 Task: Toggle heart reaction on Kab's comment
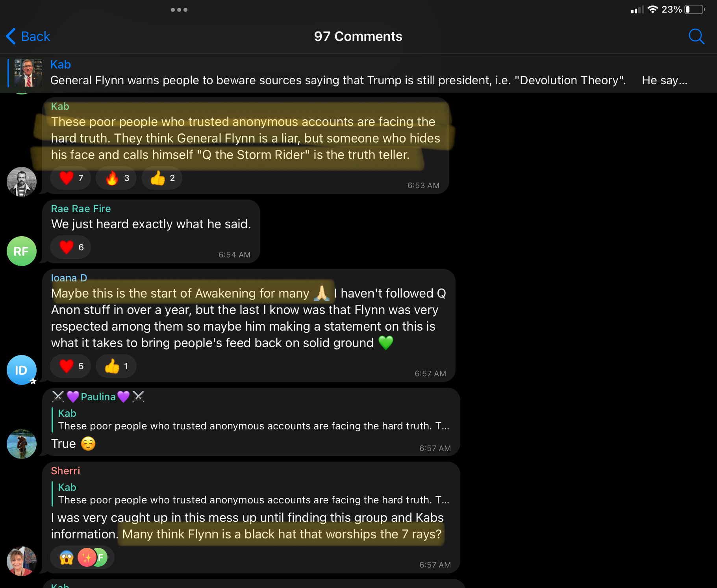(x=71, y=178)
